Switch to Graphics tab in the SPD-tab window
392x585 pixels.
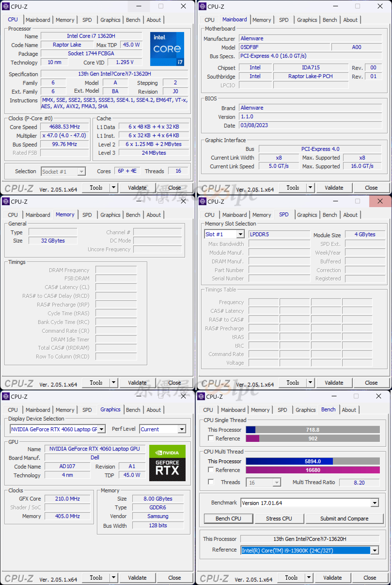click(307, 215)
